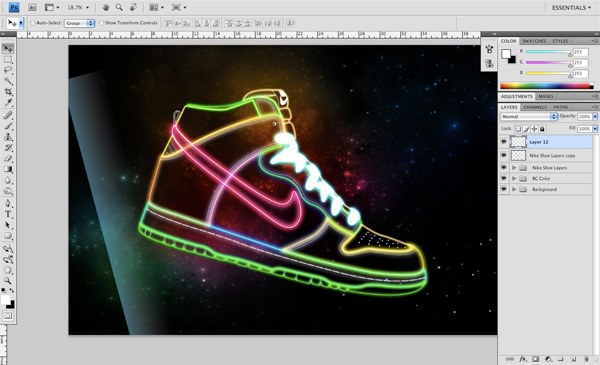This screenshot has height=365, width=600.
Task: Expand the Nike Shoe Layers group
Action: [x=514, y=168]
